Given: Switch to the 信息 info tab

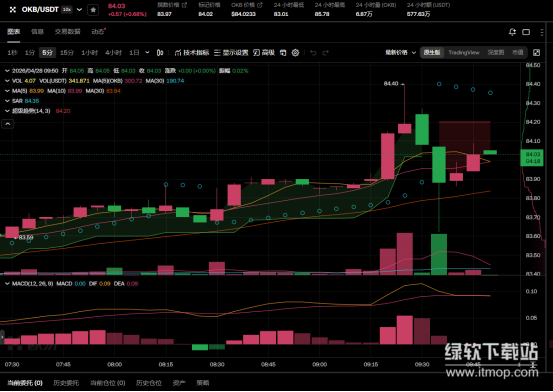Looking at the screenshot, I should (37, 32).
